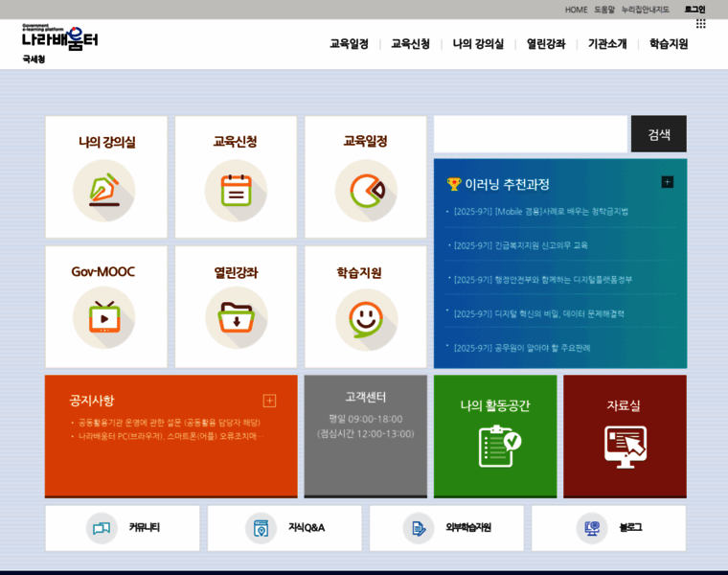Screen dimensions: 728x575
Task: Open 교육일정 in top navigation
Action: pyautogui.click(x=349, y=44)
